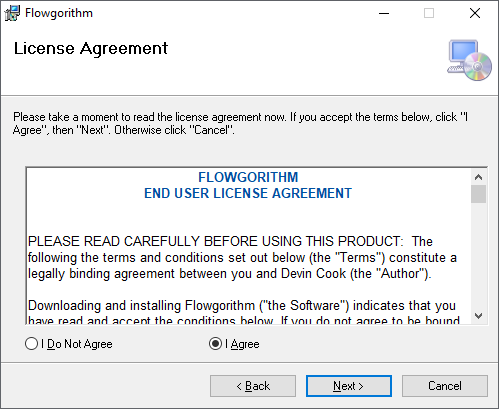Click the empty scrollbar track below the thumb
The image size is (499, 409).
[x=478, y=255]
